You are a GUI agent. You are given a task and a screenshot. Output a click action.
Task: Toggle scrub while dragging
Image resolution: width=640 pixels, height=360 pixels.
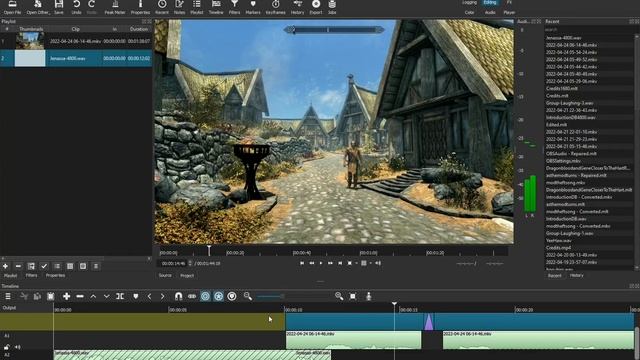tap(192, 296)
